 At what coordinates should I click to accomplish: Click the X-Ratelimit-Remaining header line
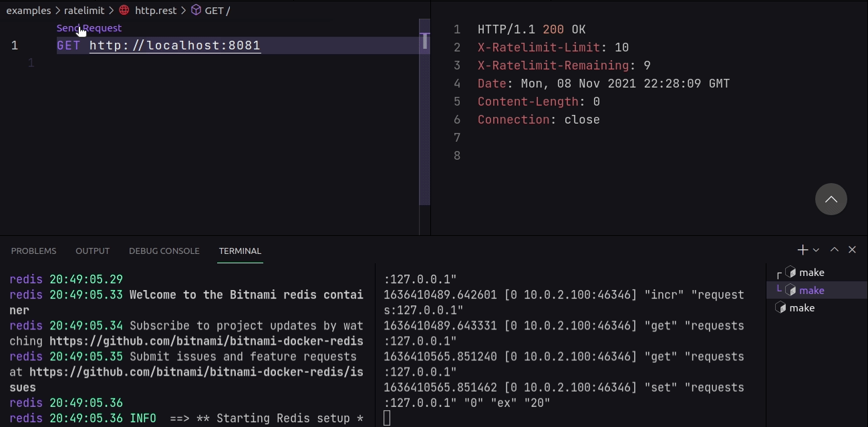click(564, 65)
